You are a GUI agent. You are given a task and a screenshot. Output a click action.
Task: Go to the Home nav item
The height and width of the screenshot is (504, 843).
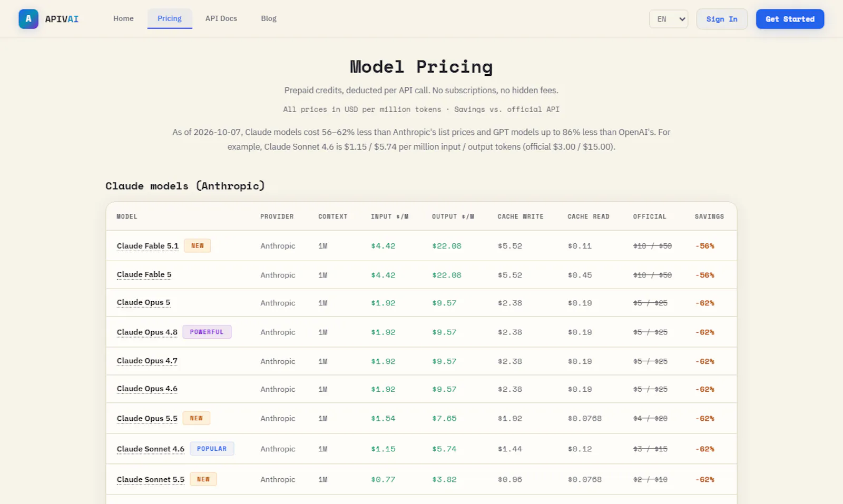pos(123,18)
